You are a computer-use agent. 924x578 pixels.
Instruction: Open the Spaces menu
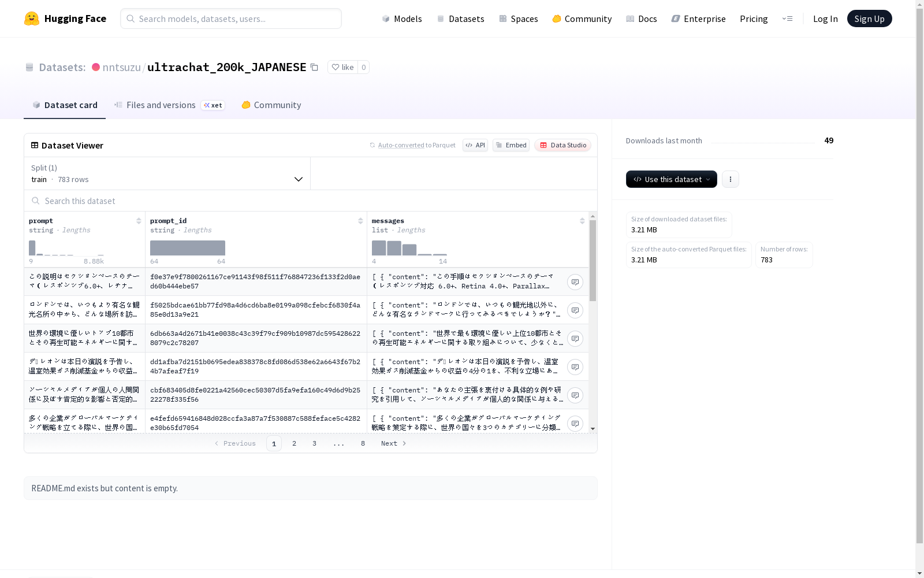pyautogui.click(x=519, y=18)
